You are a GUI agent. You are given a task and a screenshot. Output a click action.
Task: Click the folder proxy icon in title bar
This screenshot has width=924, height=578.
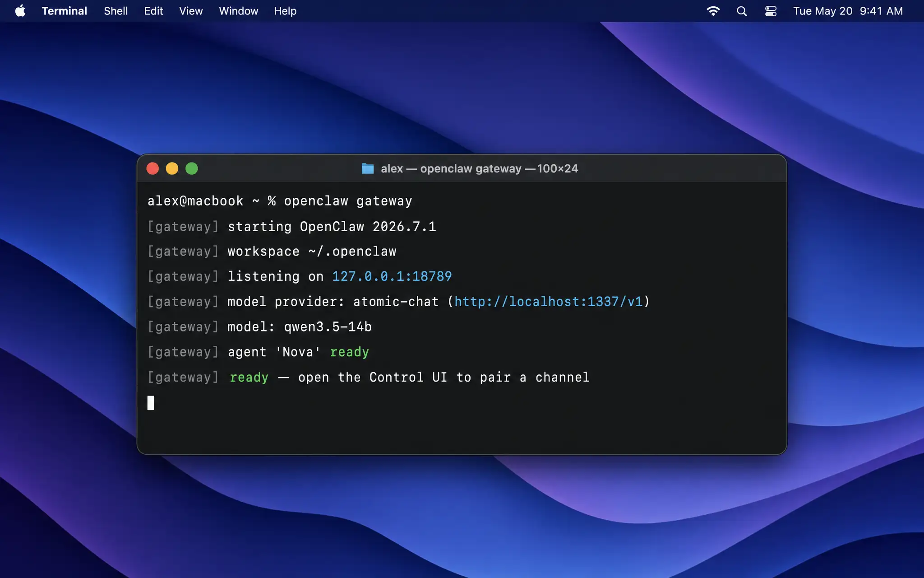pyautogui.click(x=368, y=168)
